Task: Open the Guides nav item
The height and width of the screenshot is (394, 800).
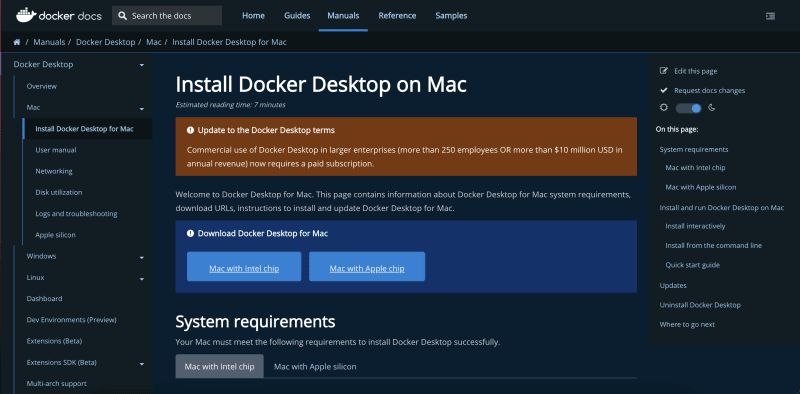Action: coord(297,16)
